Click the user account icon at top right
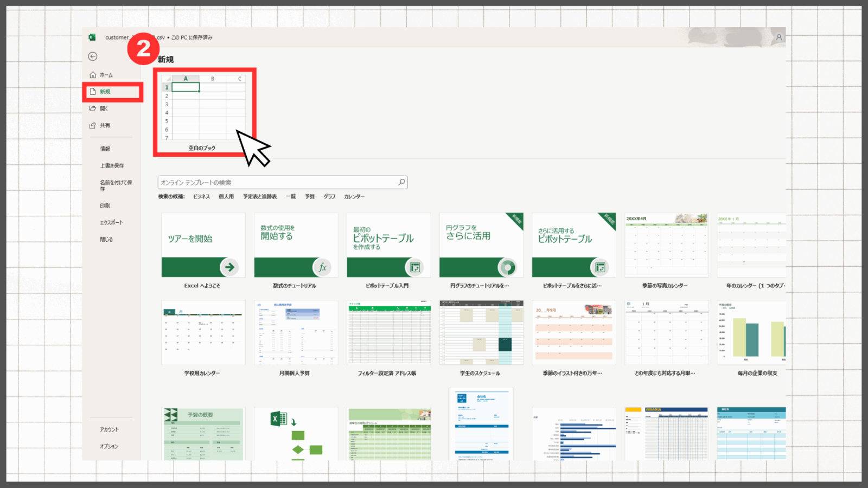This screenshot has width=868, height=488. [x=778, y=37]
